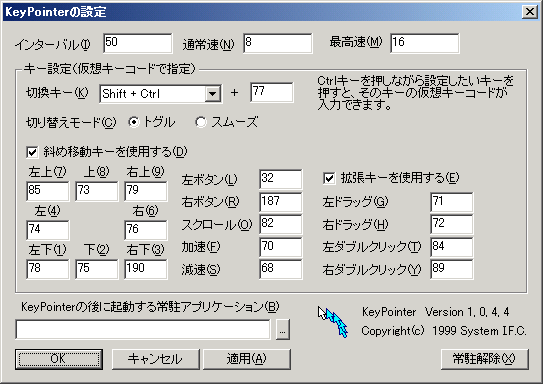Close the KeyPointer settings dialog
This screenshot has width=543, height=384.
tap(530, 12)
